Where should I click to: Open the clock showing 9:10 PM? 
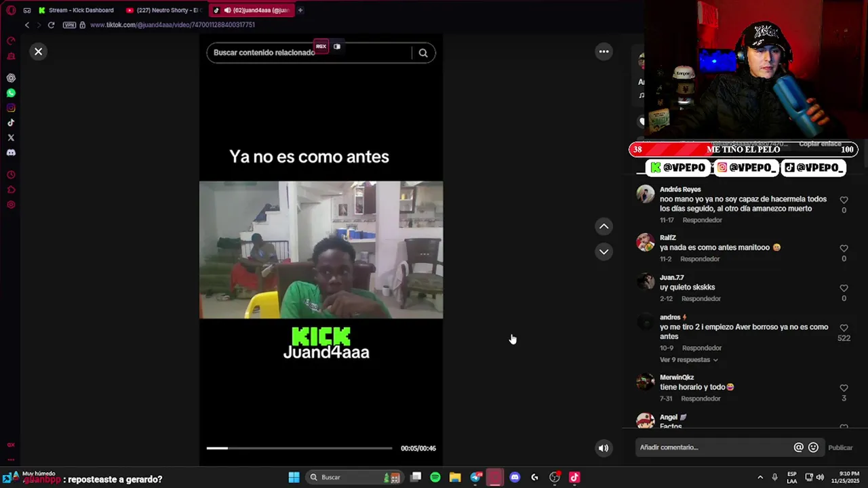[849, 477]
